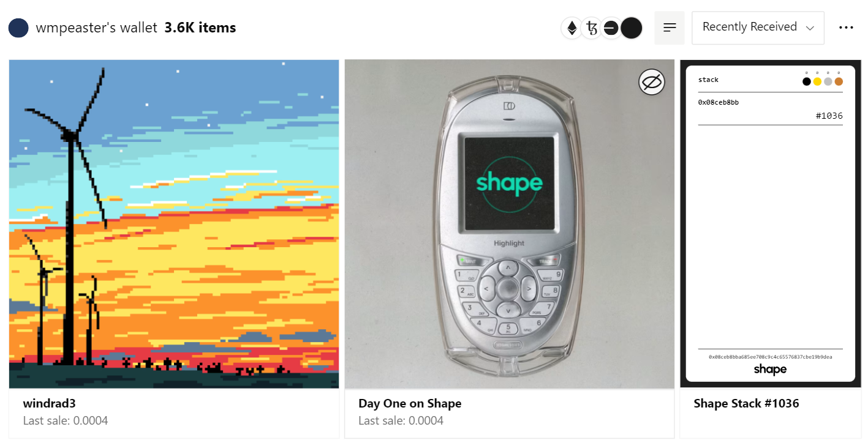Open the Shape Stack #1036 card image

coord(771,224)
